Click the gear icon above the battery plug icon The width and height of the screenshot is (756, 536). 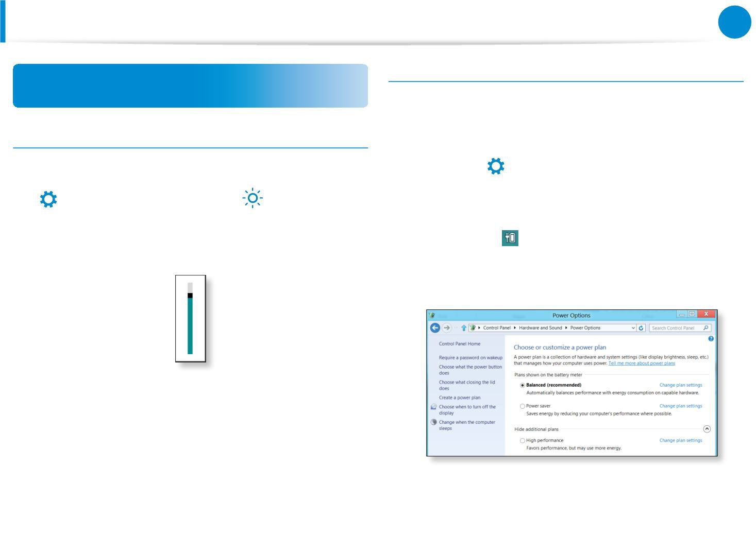tap(496, 166)
